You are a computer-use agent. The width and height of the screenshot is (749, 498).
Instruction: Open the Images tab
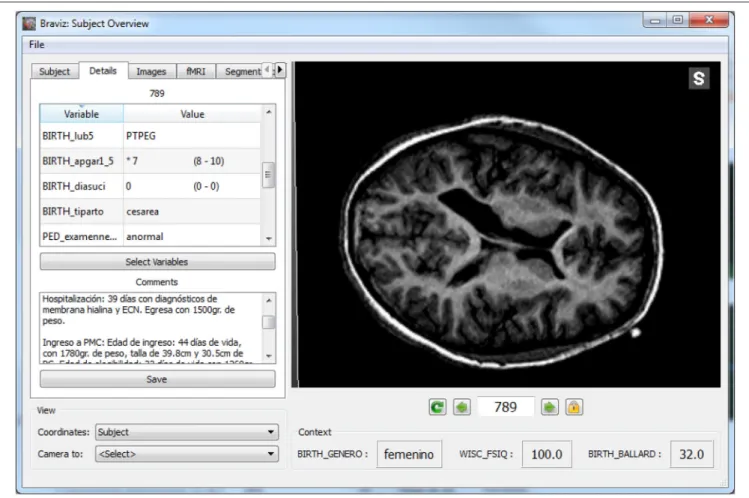coord(151,71)
